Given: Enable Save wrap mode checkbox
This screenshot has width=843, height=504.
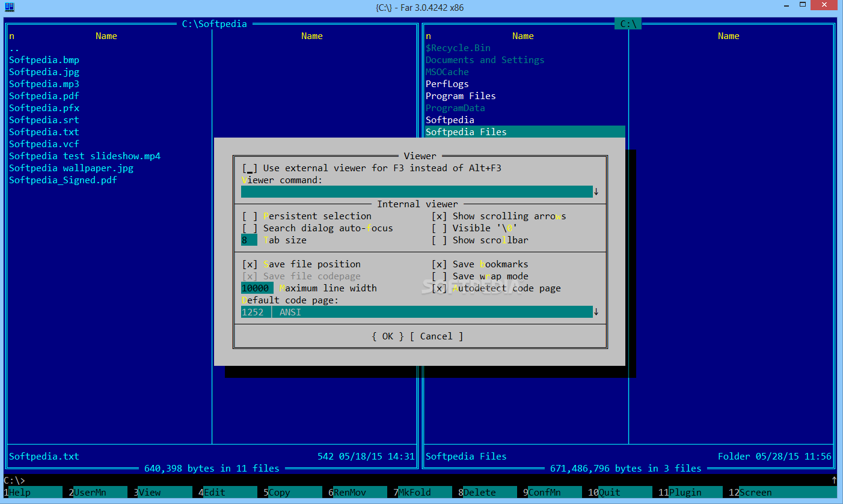Looking at the screenshot, I should [439, 276].
